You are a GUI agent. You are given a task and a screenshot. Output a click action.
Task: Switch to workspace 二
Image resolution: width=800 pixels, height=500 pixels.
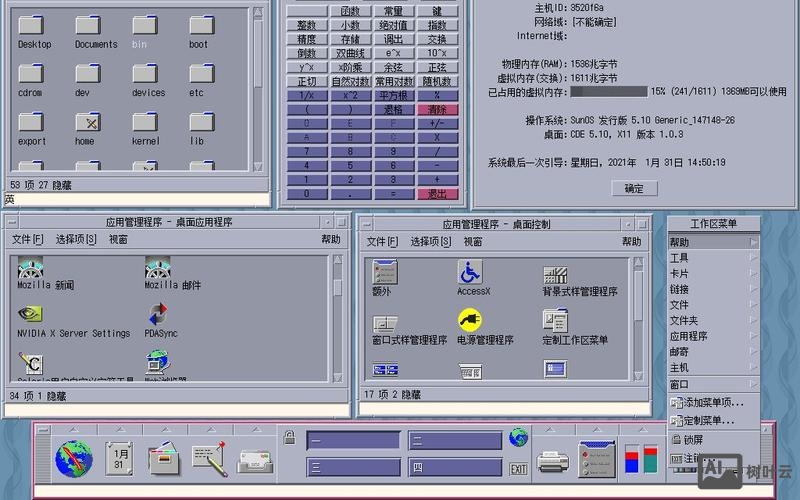455,440
